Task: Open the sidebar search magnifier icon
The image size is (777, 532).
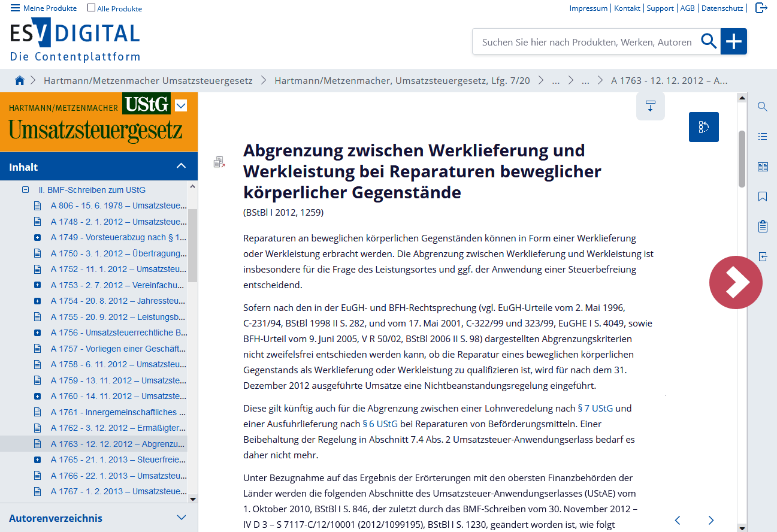Action: tap(763, 107)
